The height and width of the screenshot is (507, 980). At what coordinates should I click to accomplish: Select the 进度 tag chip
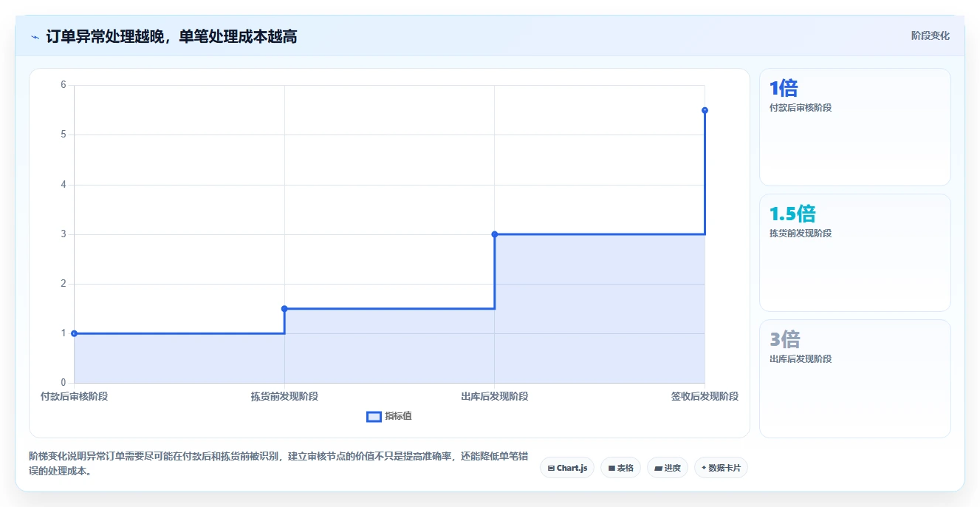[x=667, y=468]
